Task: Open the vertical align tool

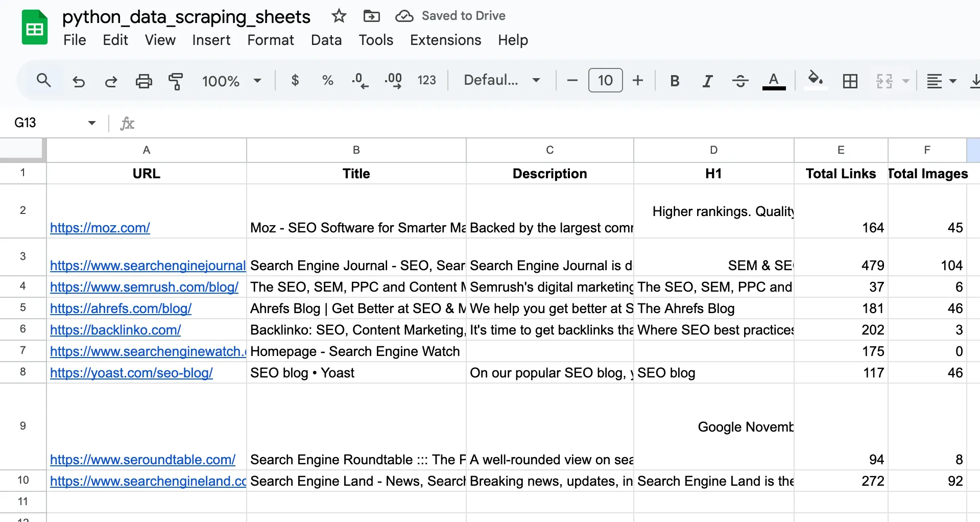Action: (x=974, y=81)
